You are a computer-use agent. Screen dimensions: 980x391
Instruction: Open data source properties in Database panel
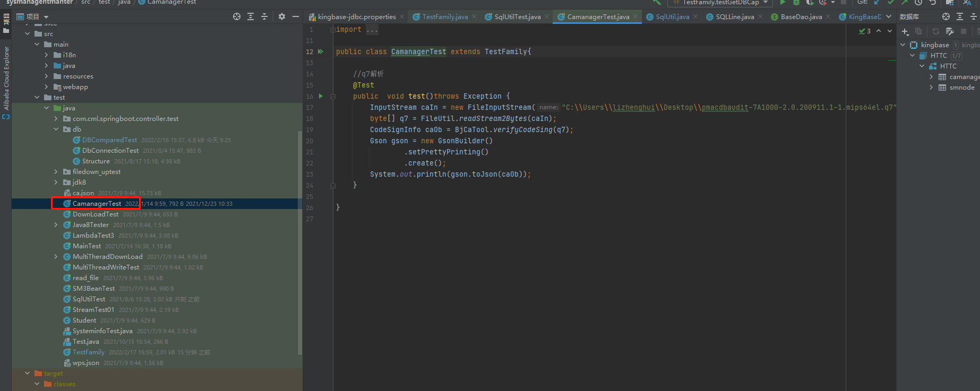pos(950,31)
